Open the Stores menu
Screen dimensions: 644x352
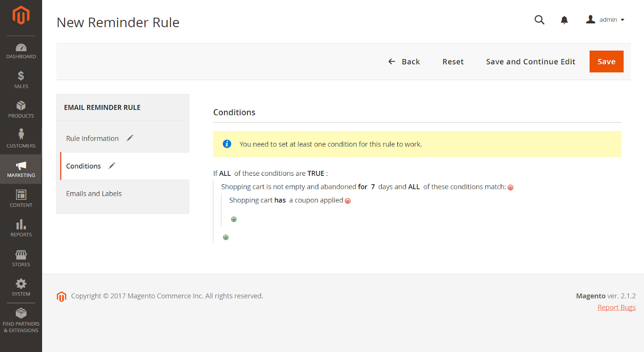click(21, 258)
